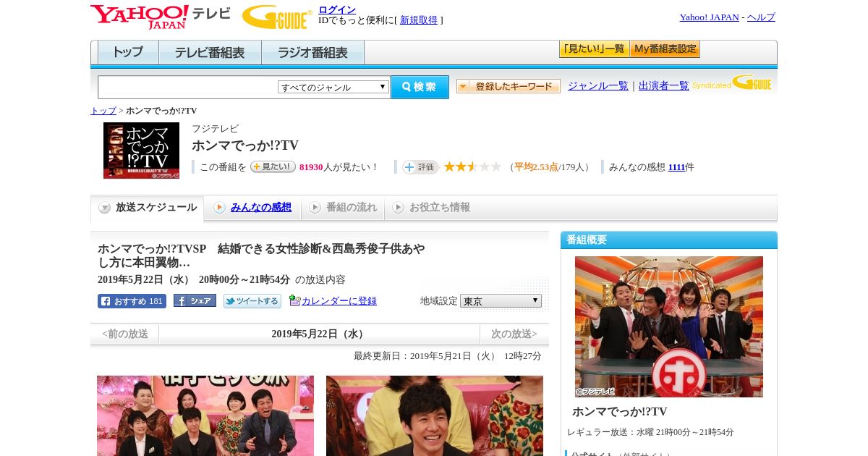
Task: Click the 2019年5月22日(水) date heading
Action: [x=319, y=334]
